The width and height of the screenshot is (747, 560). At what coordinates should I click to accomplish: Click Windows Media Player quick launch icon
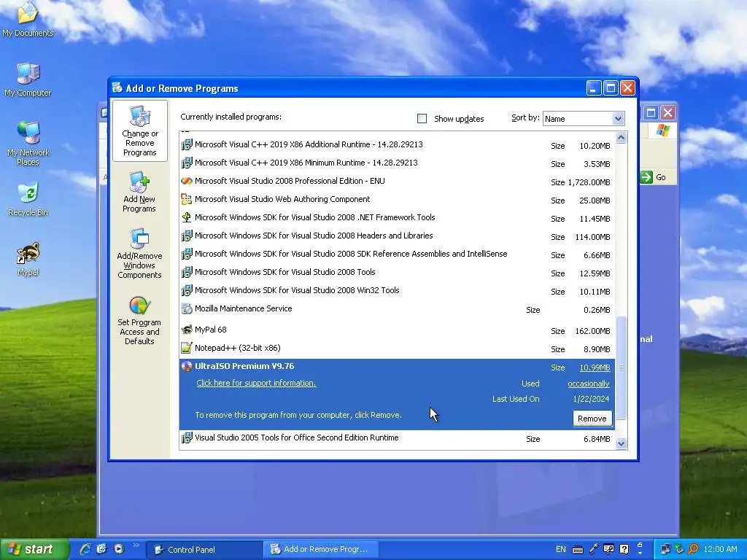[119, 549]
